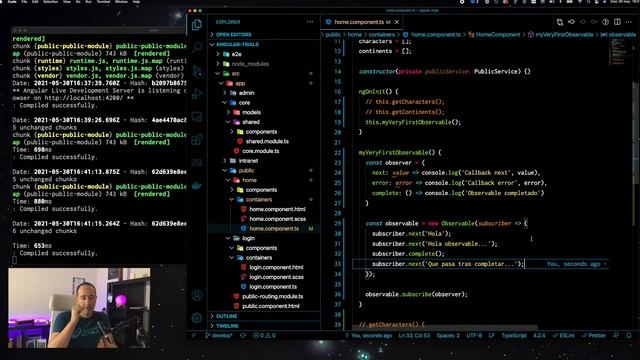Open the Source Control view

tap(197, 71)
